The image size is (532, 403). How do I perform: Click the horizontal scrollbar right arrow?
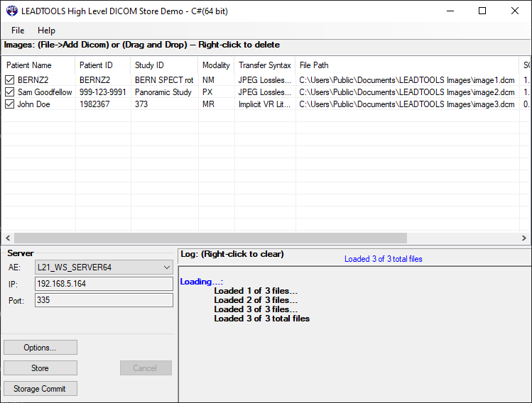(x=524, y=238)
